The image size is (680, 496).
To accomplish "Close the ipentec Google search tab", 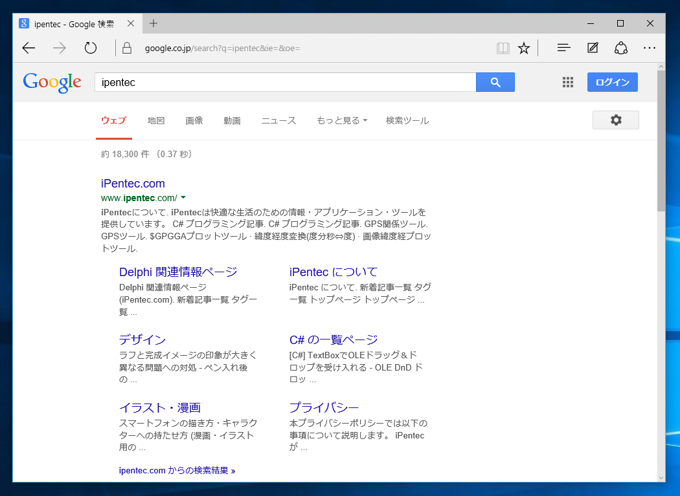I will pyautogui.click(x=131, y=23).
